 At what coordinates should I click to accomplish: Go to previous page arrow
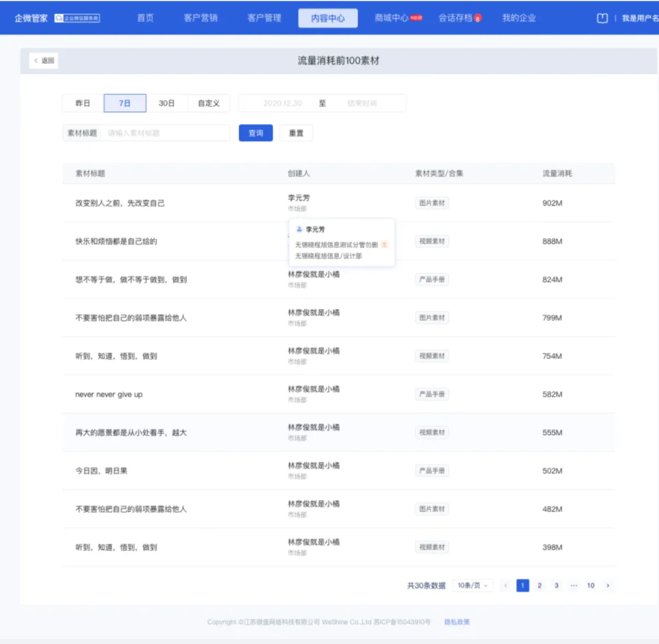pyautogui.click(x=506, y=585)
